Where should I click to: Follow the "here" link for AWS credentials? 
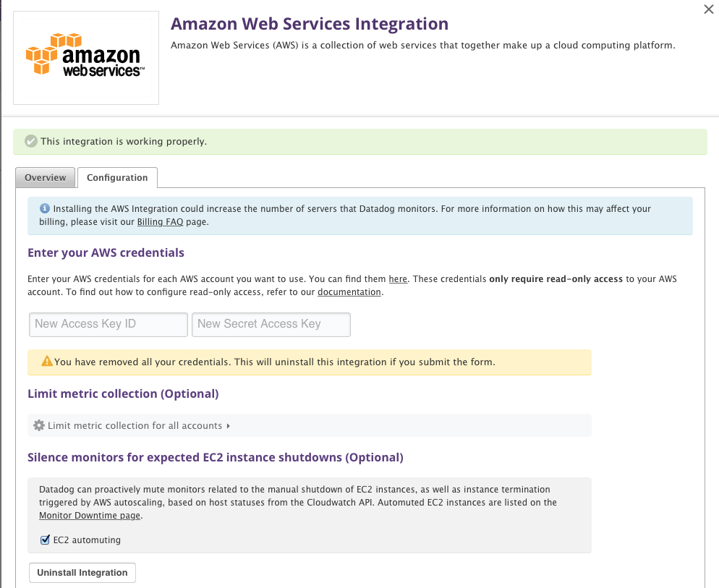[x=398, y=278]
